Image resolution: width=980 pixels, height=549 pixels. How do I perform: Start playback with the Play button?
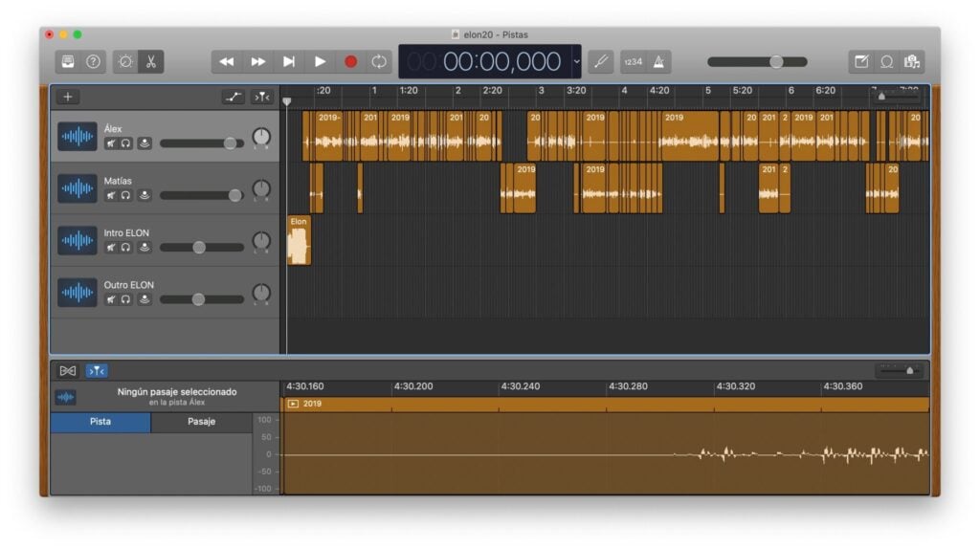[x=320, y=61]
